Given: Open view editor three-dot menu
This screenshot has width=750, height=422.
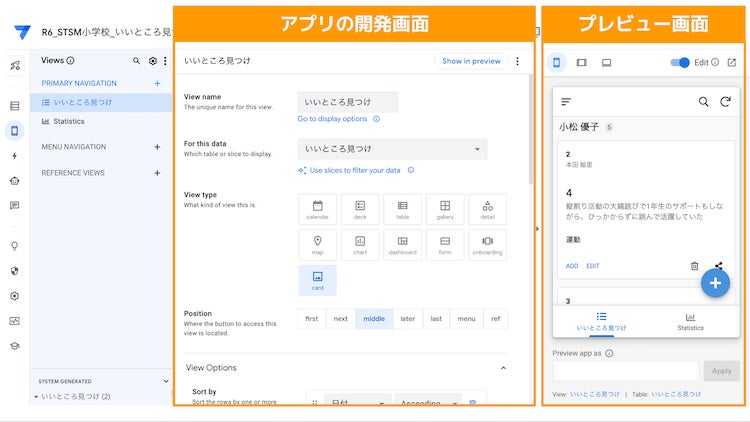Looking at the screenshot, I should coord(518,61).
